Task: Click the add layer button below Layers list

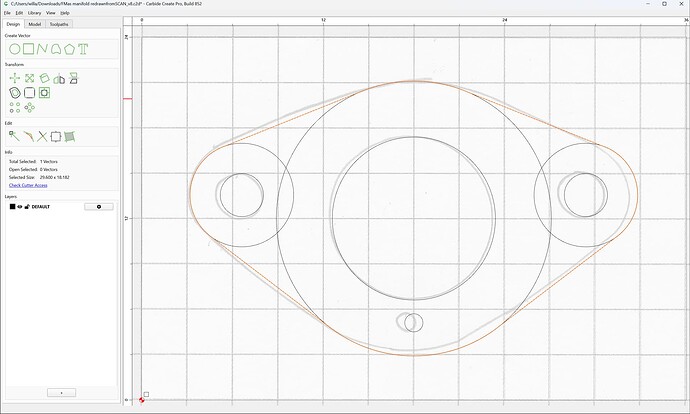Action: click(x=62, y=392)
